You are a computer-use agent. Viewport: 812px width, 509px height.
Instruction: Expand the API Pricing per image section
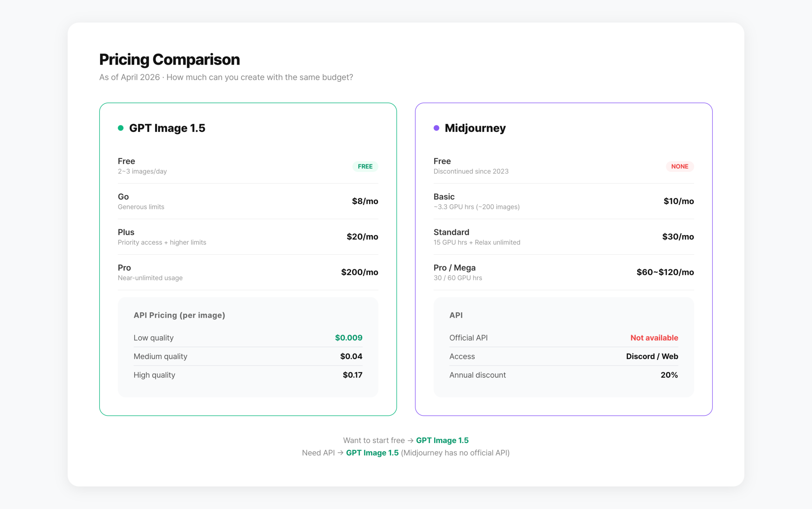pos(180,315)
